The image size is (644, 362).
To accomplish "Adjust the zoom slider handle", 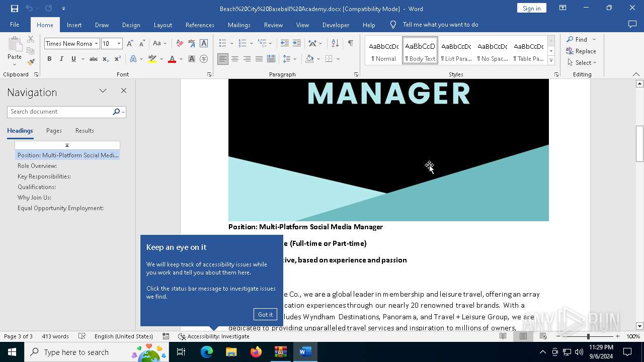I will [x=588, y=336].
